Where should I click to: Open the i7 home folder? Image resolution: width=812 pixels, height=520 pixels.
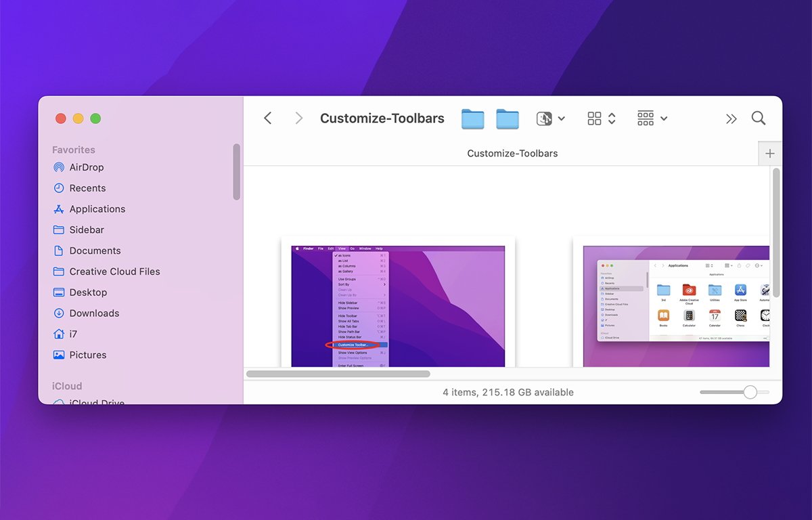coord(73,334)
